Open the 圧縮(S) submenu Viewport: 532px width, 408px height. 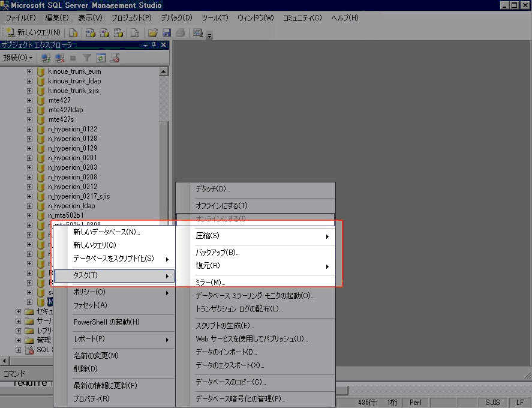pyautogui.click(x=256, y=236)
